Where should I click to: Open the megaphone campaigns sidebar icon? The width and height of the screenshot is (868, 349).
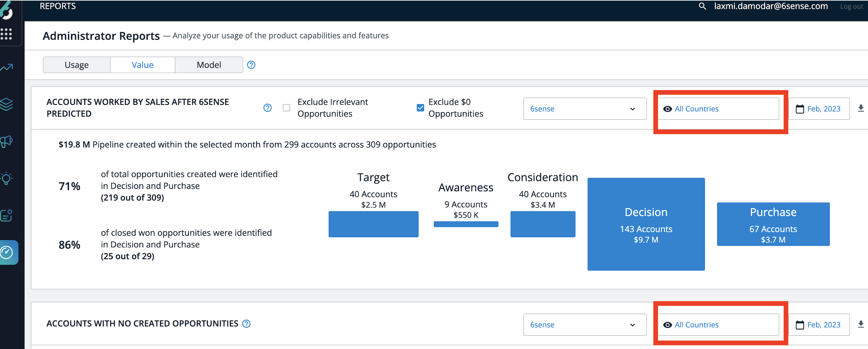[x=6, y=141]
